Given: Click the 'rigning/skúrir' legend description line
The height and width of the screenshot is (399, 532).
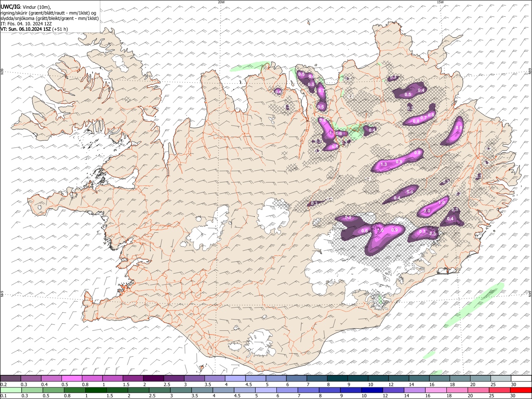Looking at the screenshot, I should (48, 13).
